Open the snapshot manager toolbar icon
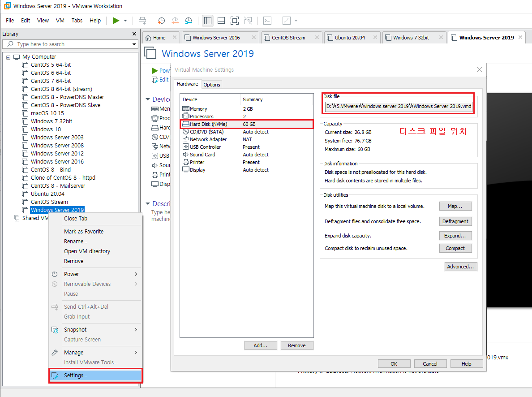Viewport: 532px width, 397px height. point(189,21)
